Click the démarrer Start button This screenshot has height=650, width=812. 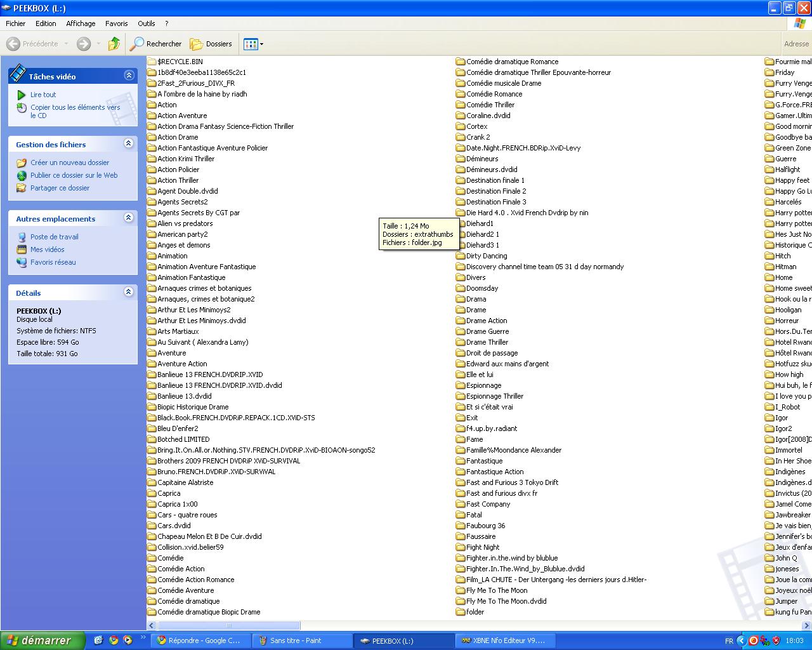[42, 640]
